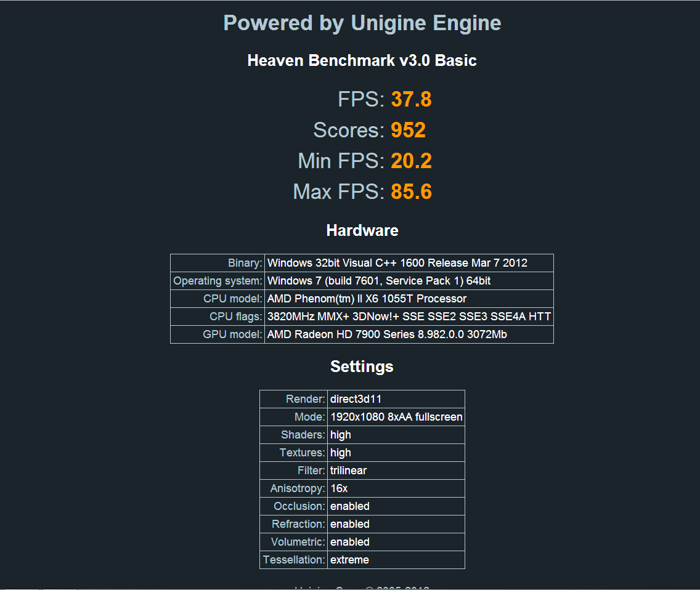Click the Settings section heading
Viewport: 700px width, 590px height.
point(362,366)
